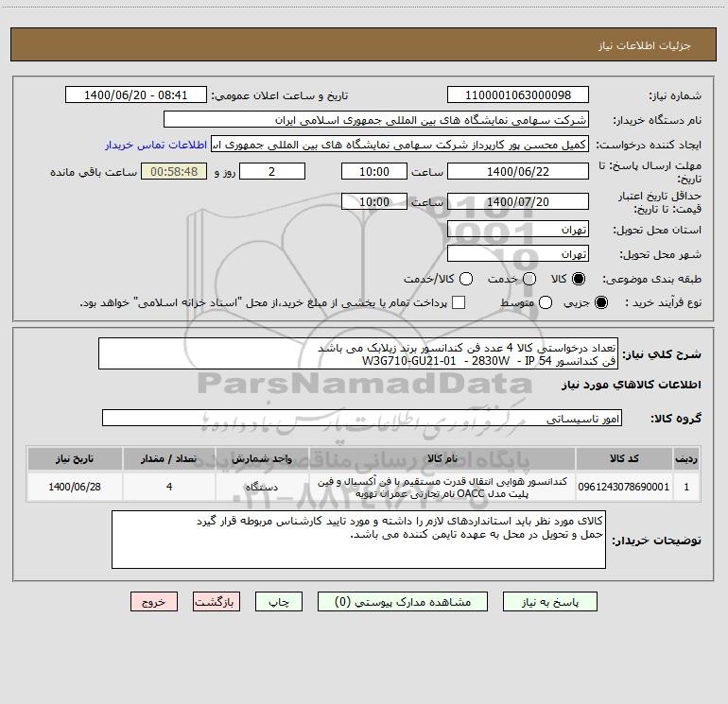
Task: Click the item name cell کندانسور هوایی
Action: point(442,487)
